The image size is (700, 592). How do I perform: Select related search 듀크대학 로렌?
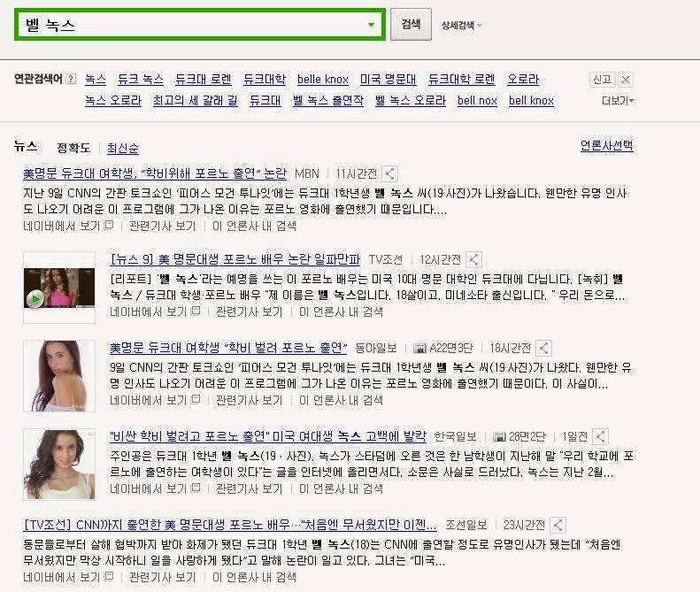(462, 80)
